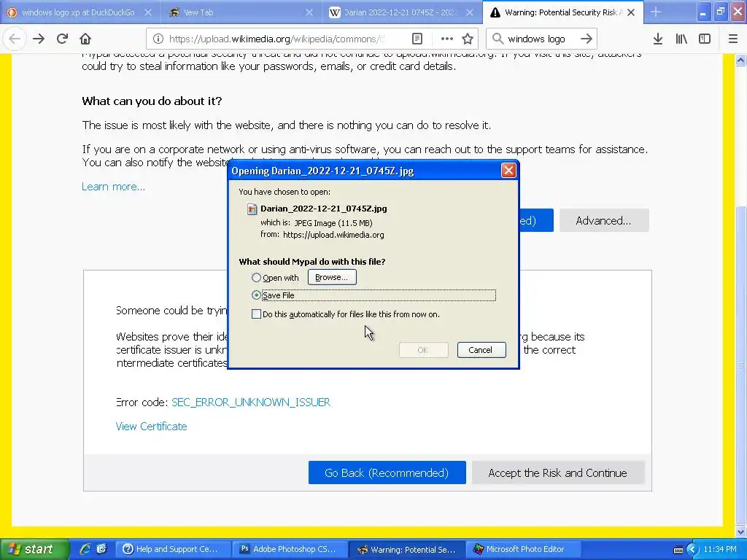Open the Windows Start menu
The image size is (747, 560).
pos(34,549)
